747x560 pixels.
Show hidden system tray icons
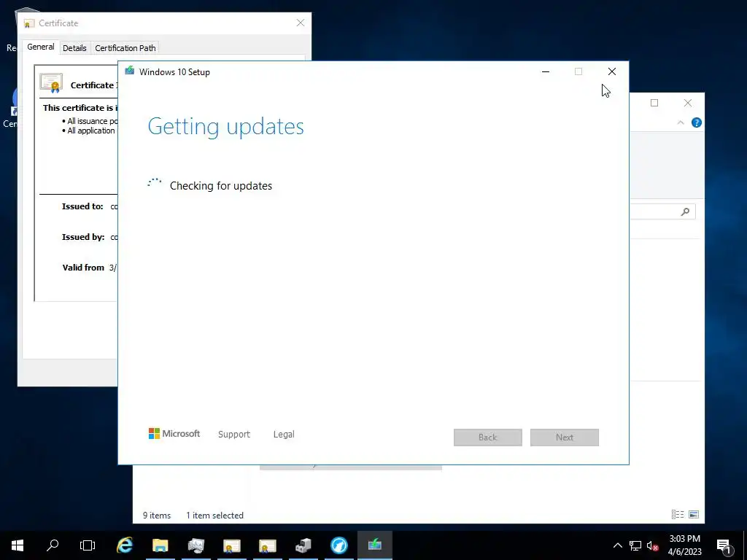[x=617, y=545]
